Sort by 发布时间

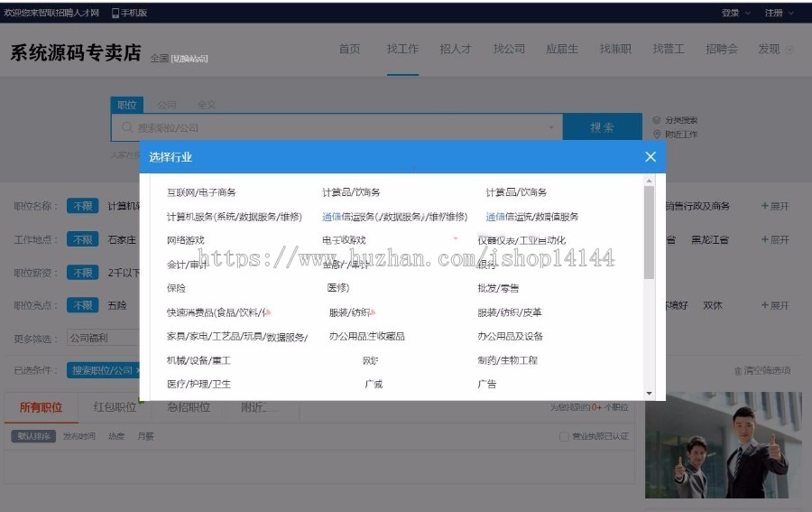pyautogui.click(x=79, y=436)
